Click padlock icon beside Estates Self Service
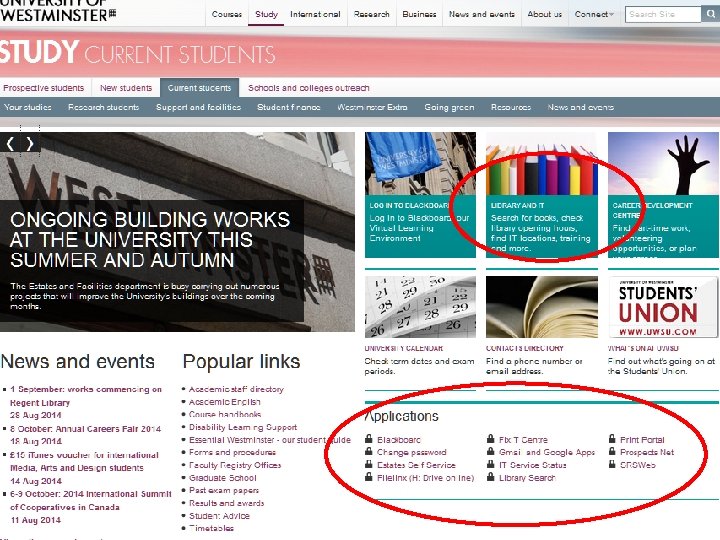Screen dimensions: 720x540 (x=368, y=464)
